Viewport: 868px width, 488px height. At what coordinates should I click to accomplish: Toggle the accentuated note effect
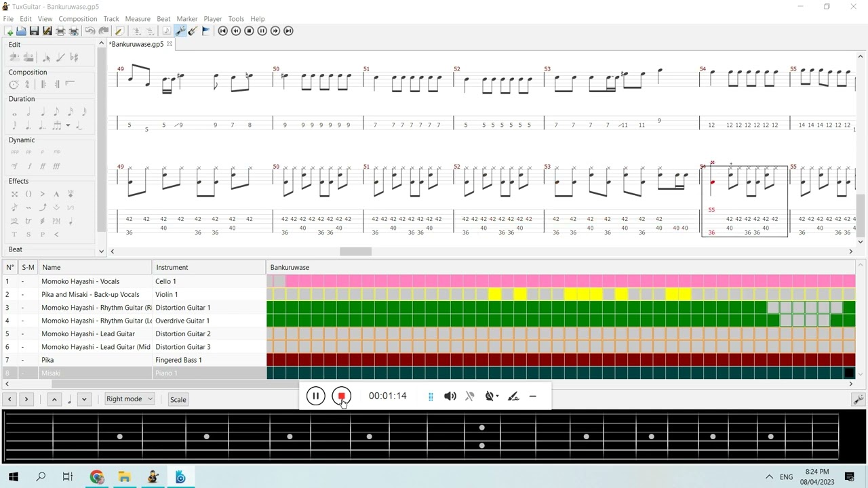tap(43, 194)
